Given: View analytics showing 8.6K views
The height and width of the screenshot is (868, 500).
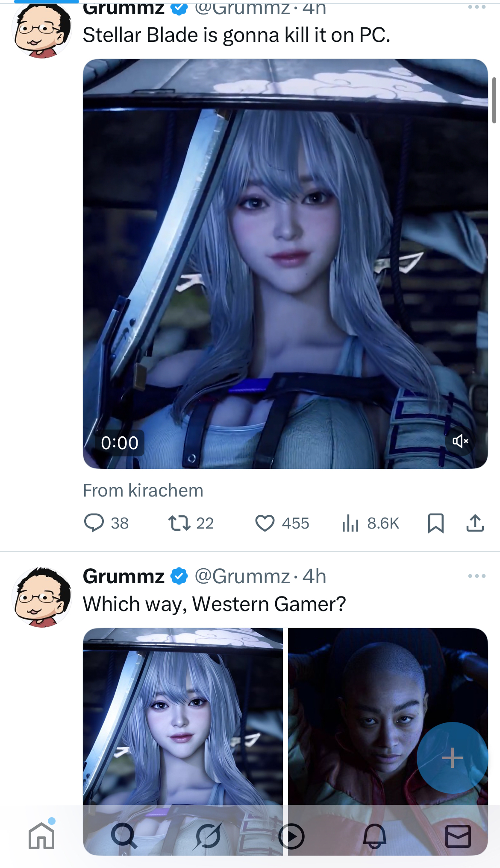Looking at the screenshot, I should [370, 523].
